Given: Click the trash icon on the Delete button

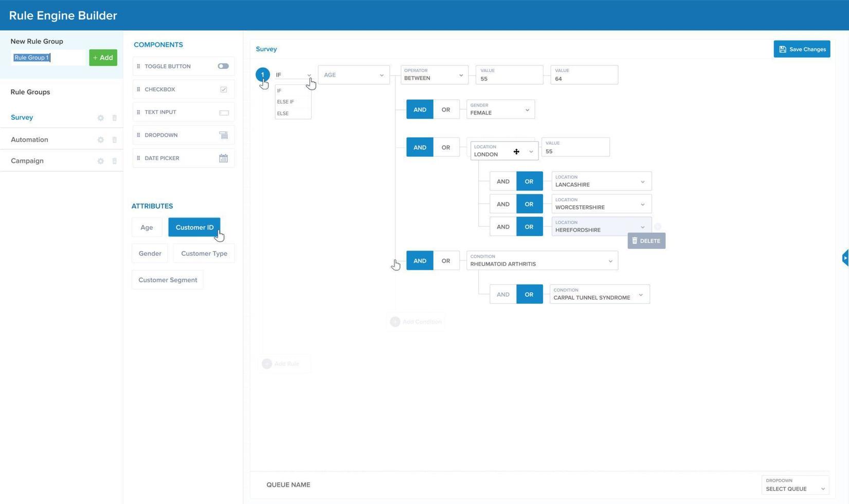Looking at the screenshot, I should point(635,241).
